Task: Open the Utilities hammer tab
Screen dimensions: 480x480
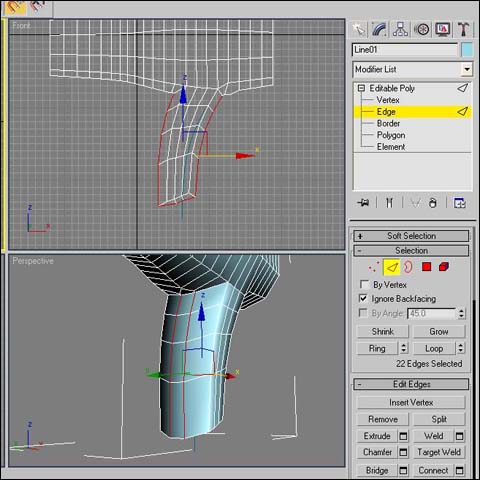Action: click(463, 30)
